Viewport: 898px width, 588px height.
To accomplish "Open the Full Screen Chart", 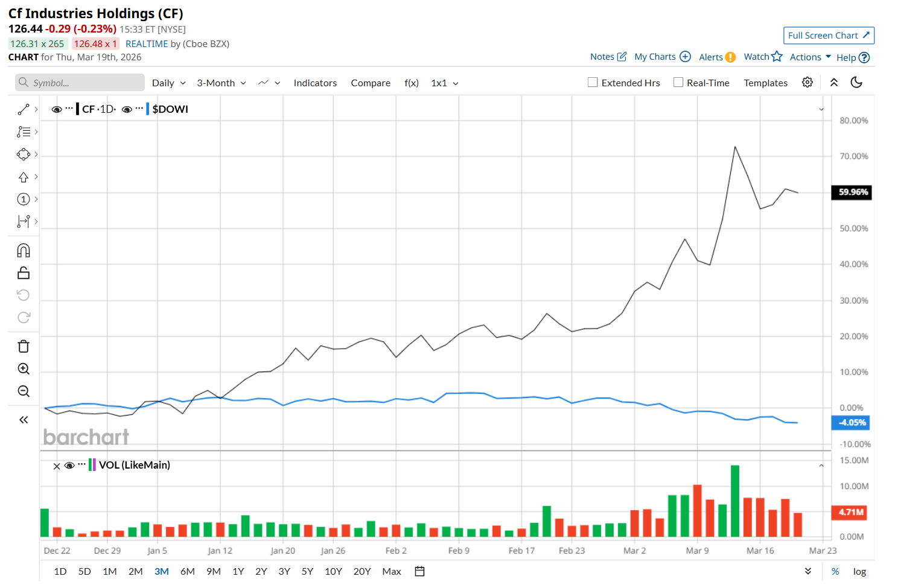I will (829, 36).
